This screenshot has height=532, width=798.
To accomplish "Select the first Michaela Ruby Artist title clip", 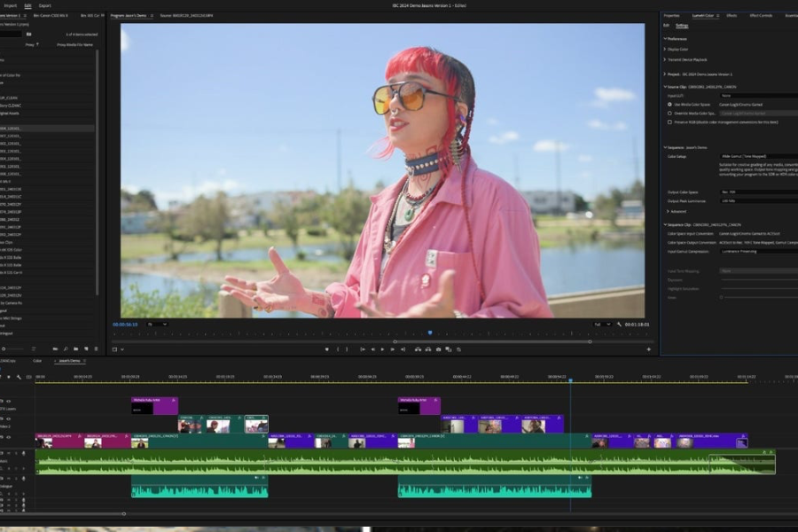I will pos(154,406).
